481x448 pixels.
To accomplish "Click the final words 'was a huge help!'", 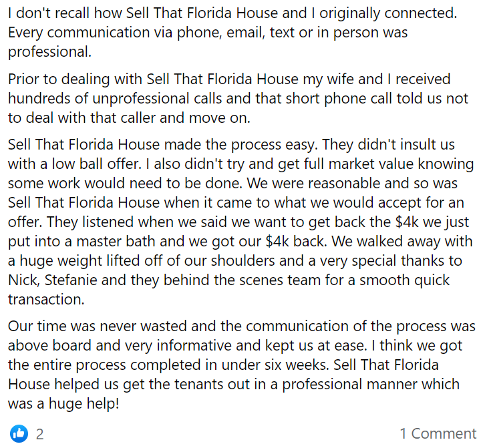I will 63,403.
